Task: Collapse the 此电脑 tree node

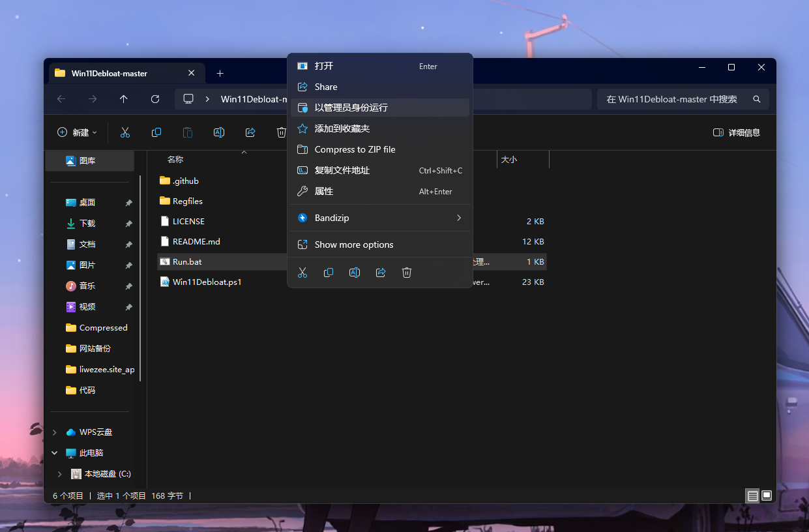Action: (x=55, y=453)
